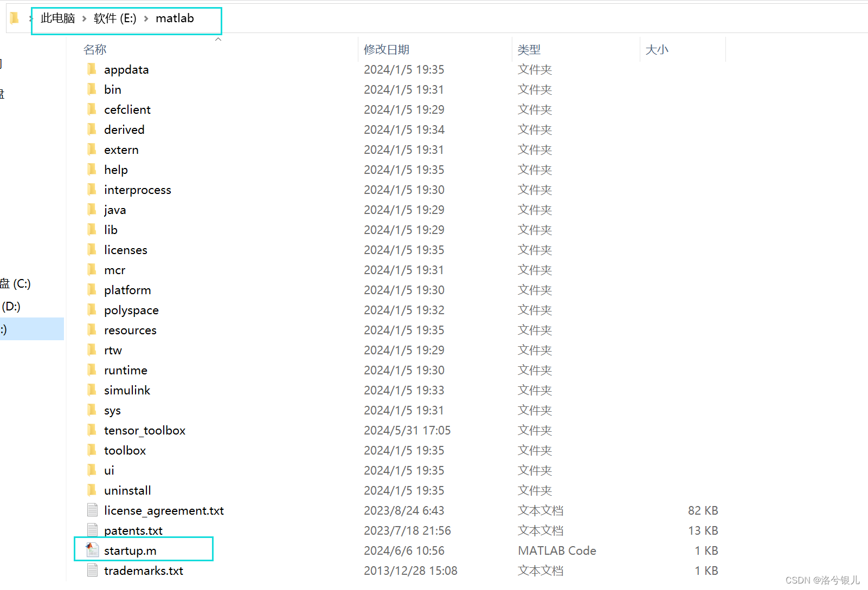The height and width of the screenshot is (590, 868).
Task: Sort files by the 大小 column
Action: click(x=657, y=49)
